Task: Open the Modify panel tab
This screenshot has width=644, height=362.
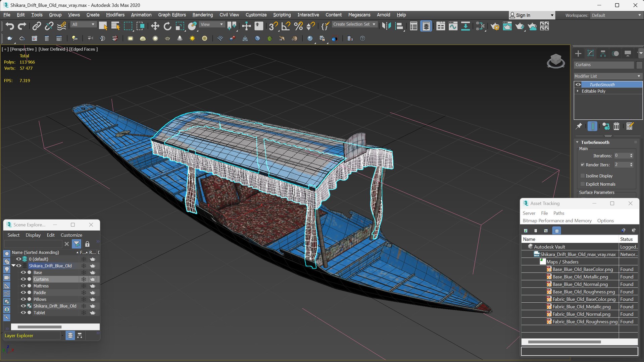Action: [591, 53]
